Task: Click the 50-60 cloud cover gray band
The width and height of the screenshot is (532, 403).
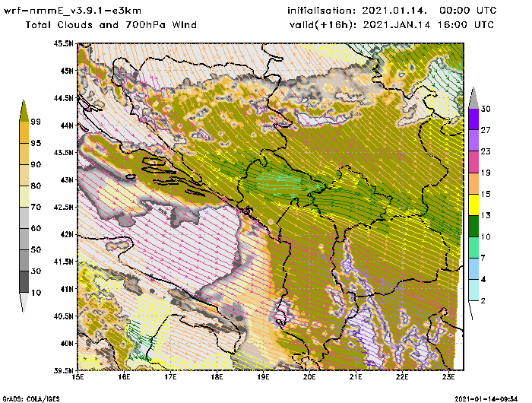Action: (x=24, y=240)
